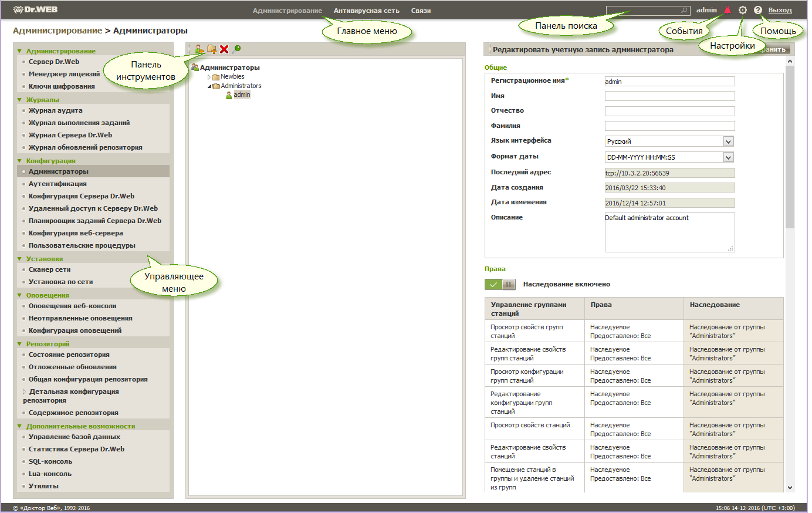Open Журнал Сервера Dr.Web
The height and width of the screenshot is (513, 812).
[x=70, y=135]
